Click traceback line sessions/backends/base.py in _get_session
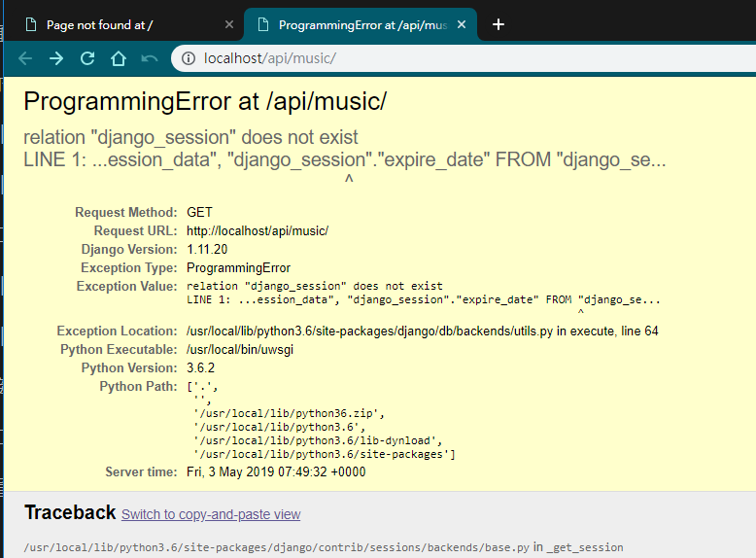The image size is (756, 558). pyautogui.click(x=324, y=547)
